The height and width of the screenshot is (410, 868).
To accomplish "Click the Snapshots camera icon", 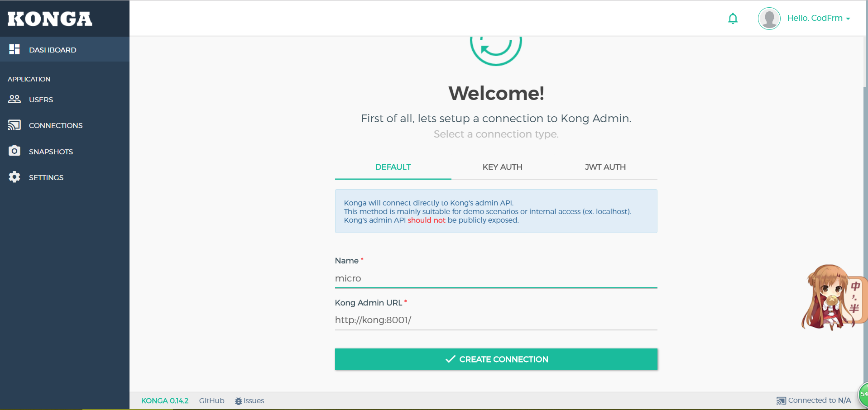I will pos(14,151).
